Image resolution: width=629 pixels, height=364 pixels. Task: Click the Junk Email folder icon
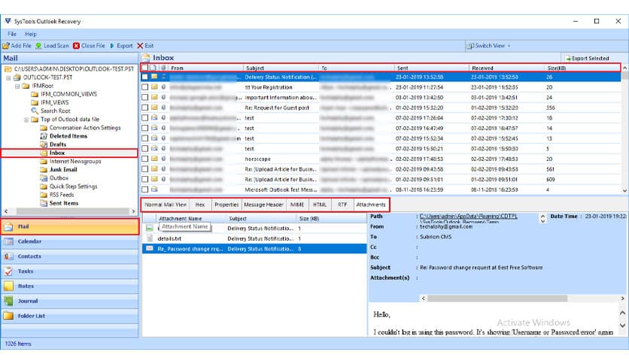44,170
